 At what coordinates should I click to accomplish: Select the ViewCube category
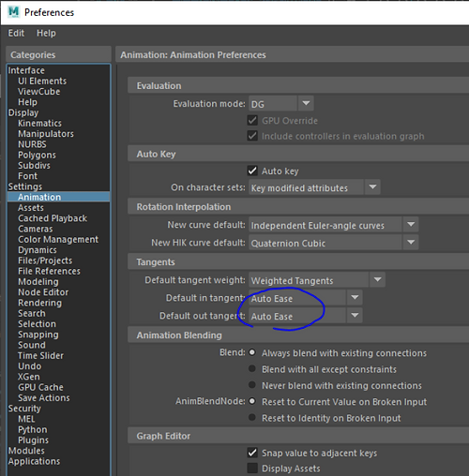(38, 92)
